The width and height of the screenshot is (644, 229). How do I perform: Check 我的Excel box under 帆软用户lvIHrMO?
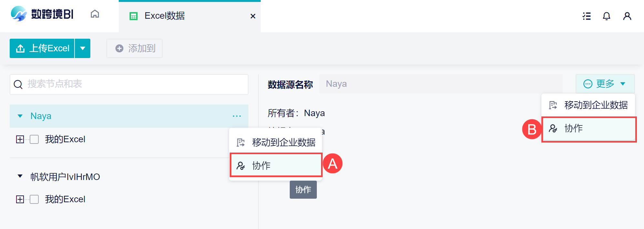(34, 199)
